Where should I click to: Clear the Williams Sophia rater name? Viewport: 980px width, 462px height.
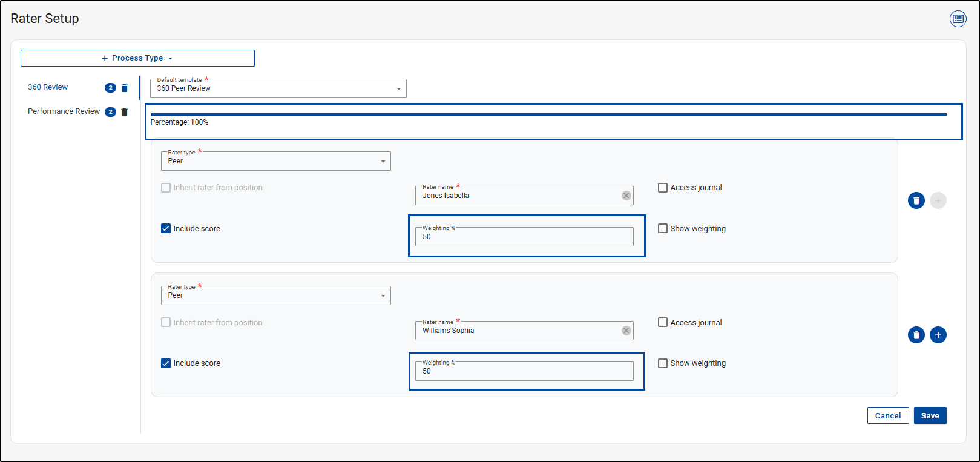tap(626, 331)
